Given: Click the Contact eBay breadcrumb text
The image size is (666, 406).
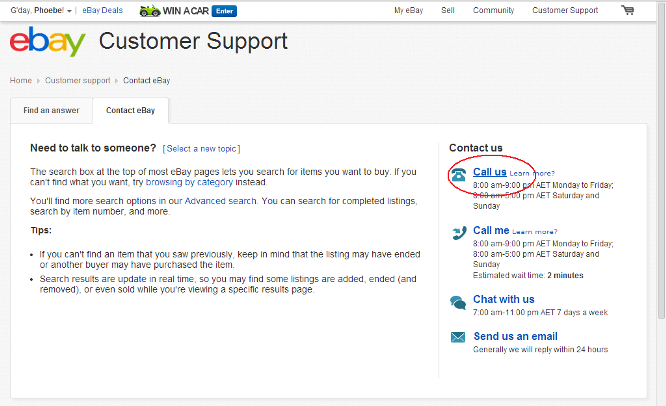Looking at the screenshot, I should click(147, 80).
